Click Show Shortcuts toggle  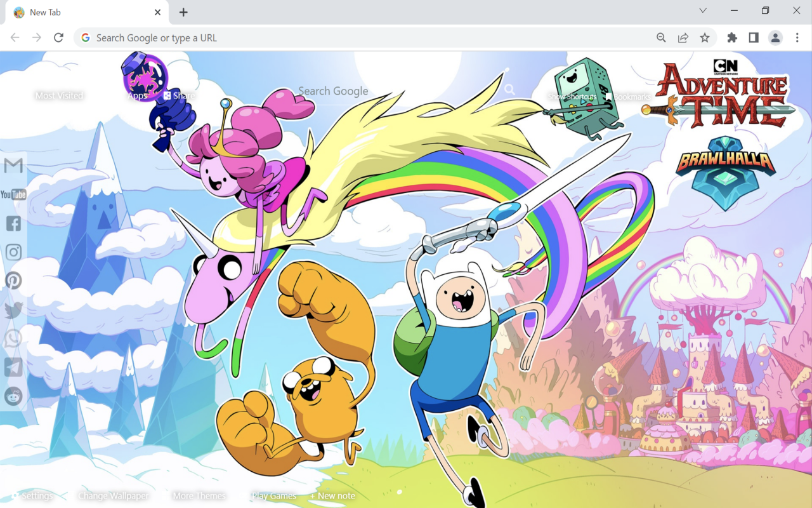click(x=572, y=97)
